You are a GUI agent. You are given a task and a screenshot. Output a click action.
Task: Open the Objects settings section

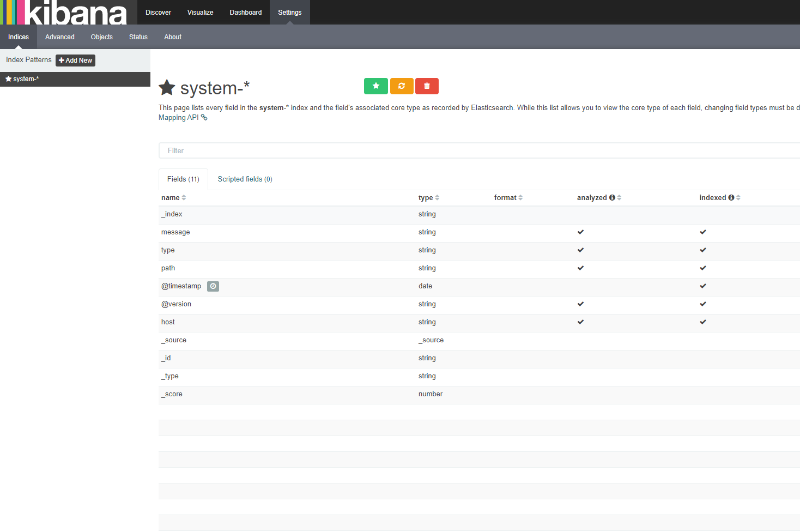tap(102, 37)
